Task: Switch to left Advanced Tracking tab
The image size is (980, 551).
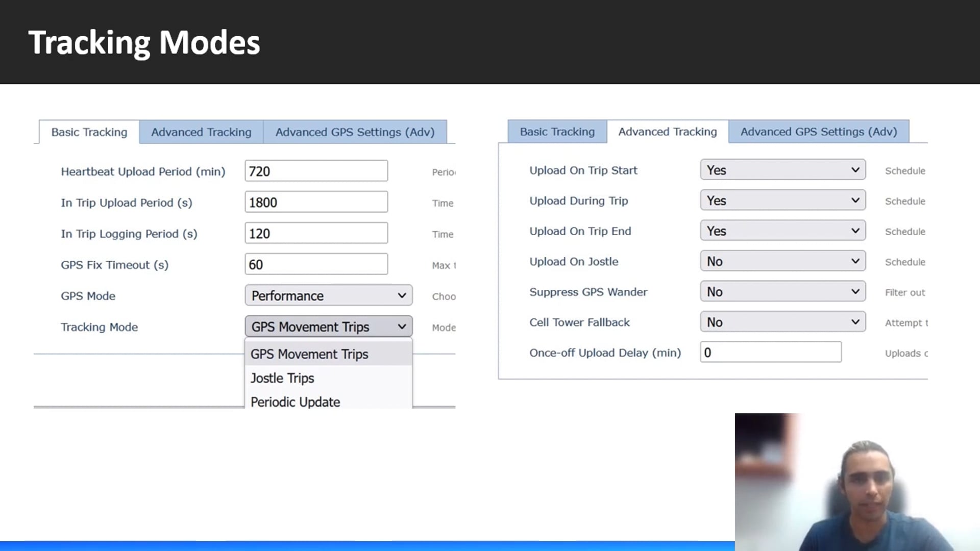Action: [x=201, y=132]
